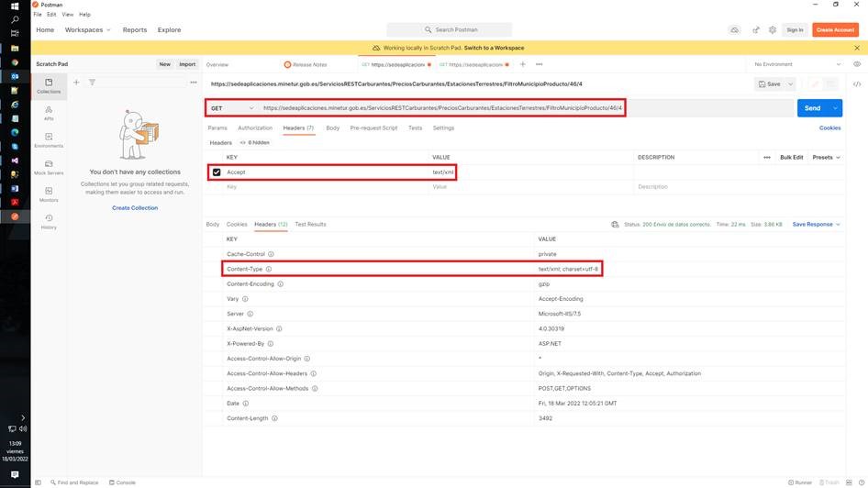The height and width of the screenshot is (488, 868).
Task: Open the View menu
Action: pyautogui.click(x=68, y=15)
